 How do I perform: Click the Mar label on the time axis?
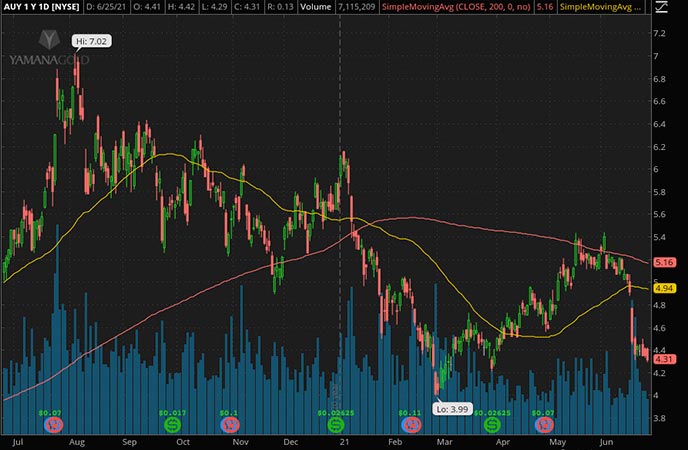coord(444,442)
